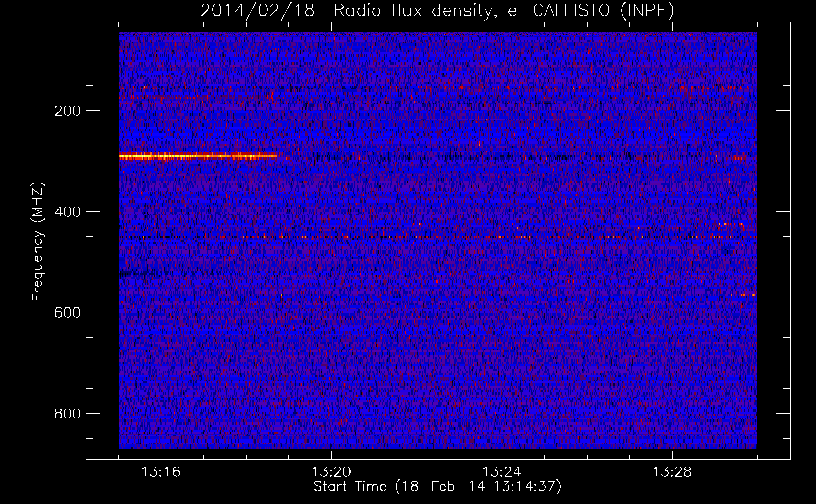Click the 600 frequency tick label
Viewport: 816px width, 504px height.
click(x=68, y=312)
